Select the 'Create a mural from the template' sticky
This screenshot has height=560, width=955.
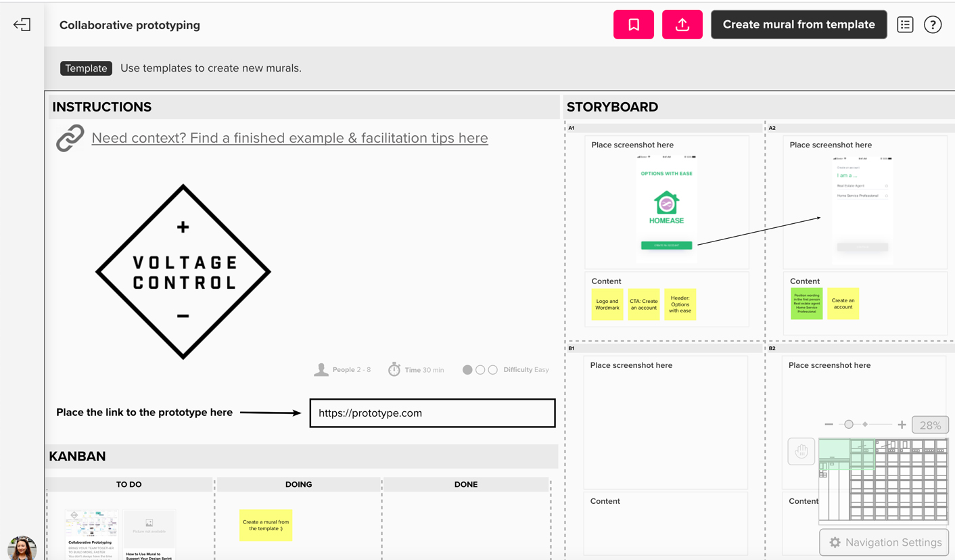click(266, 526)
